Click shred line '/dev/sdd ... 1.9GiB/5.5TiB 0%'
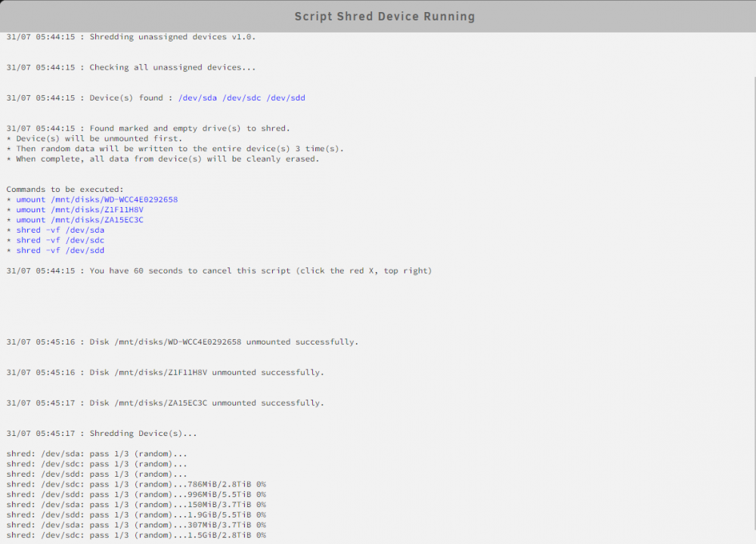The image size is (756, 544). pos(136,515)
